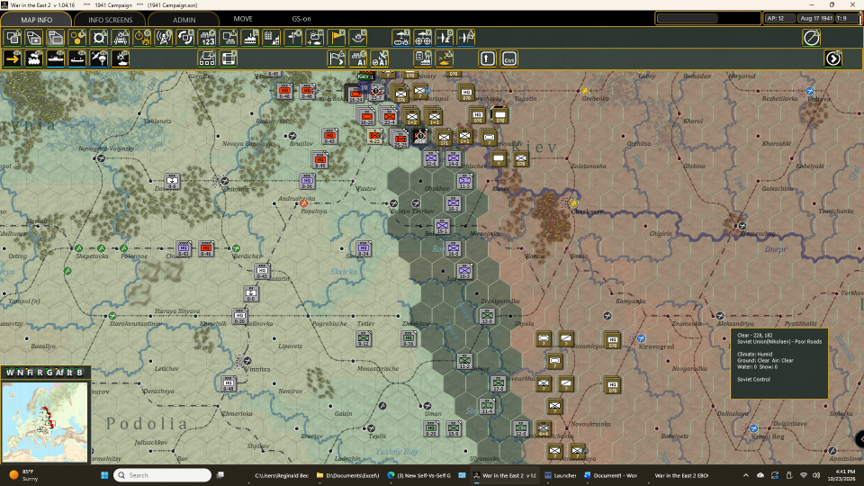Open the Windows Start menu

click(x=104, y=475)
